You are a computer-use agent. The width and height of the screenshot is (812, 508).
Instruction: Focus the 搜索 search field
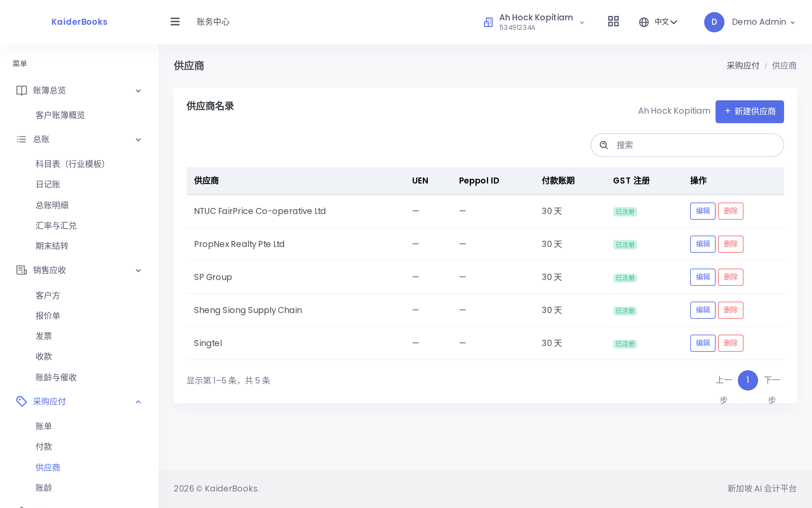coord(687,145)
